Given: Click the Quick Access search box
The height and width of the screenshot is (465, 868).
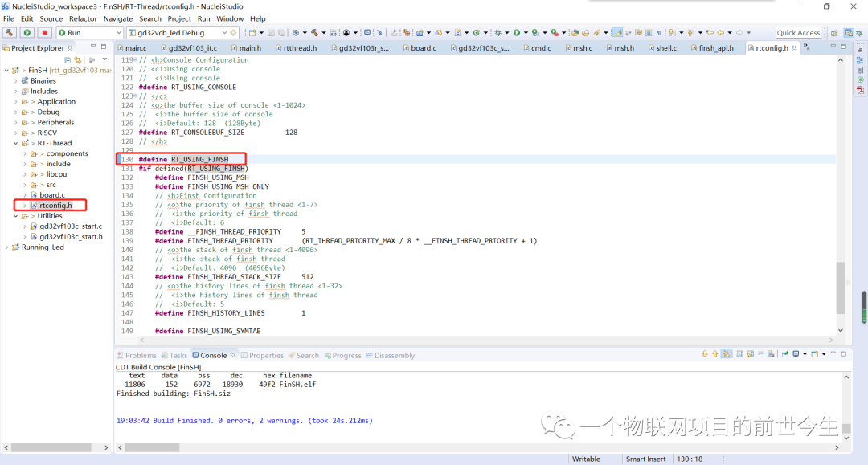Looking at the screenshot, I should point(797,33).
